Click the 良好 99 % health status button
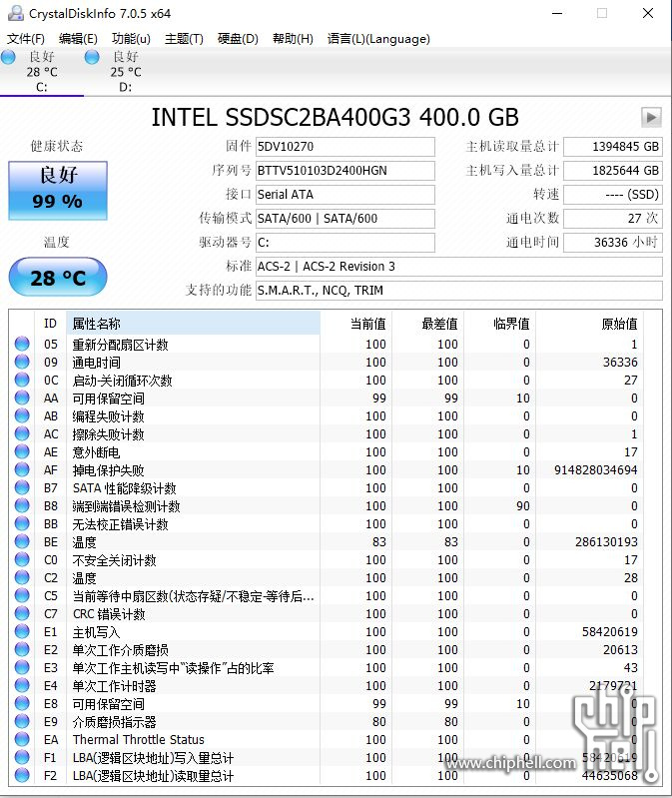This screenshot has height=798, width=672. point(58,191)
